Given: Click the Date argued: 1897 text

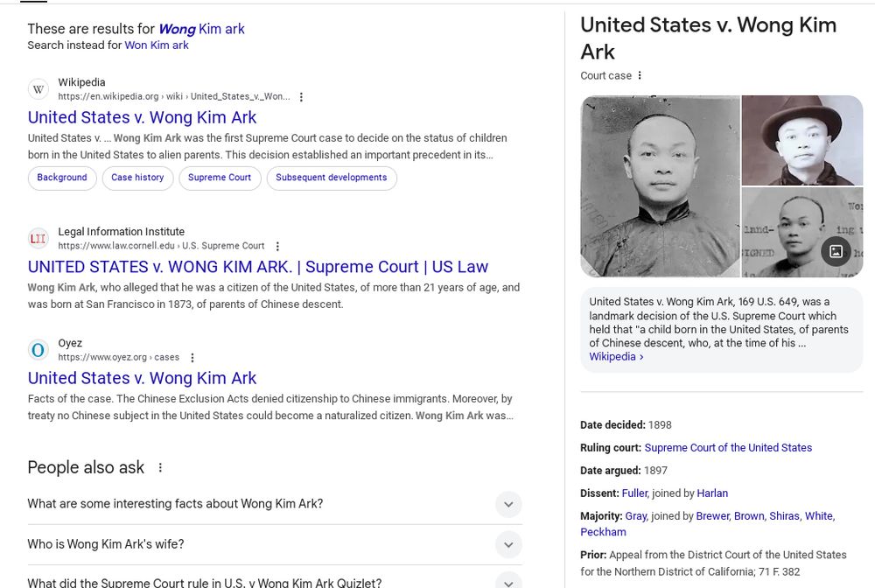Looking at the screenshot, I should point(624,471).
